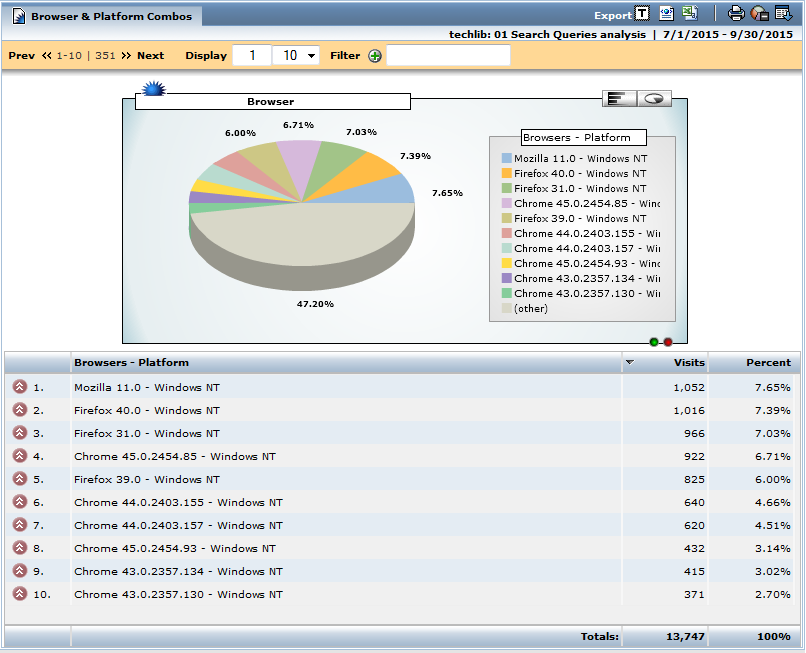Switch chart to pie view
806x653 pixels.
coord(654,98)
